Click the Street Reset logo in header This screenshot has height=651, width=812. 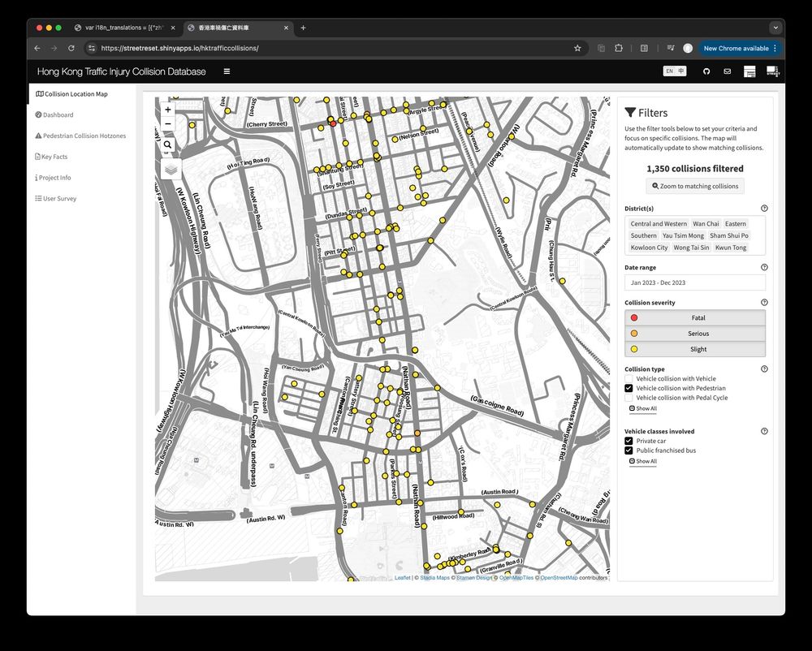pyautogui.click(x=773, y=71)
